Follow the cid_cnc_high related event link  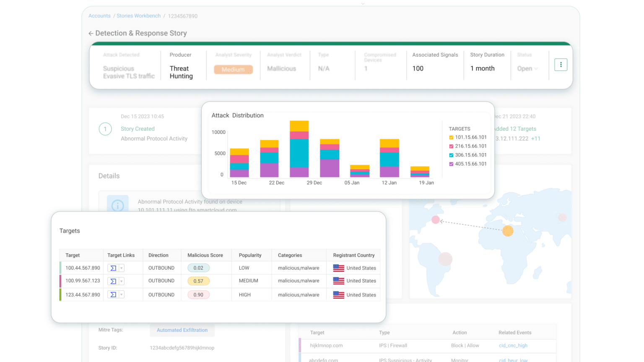click(x=513, y=346)
